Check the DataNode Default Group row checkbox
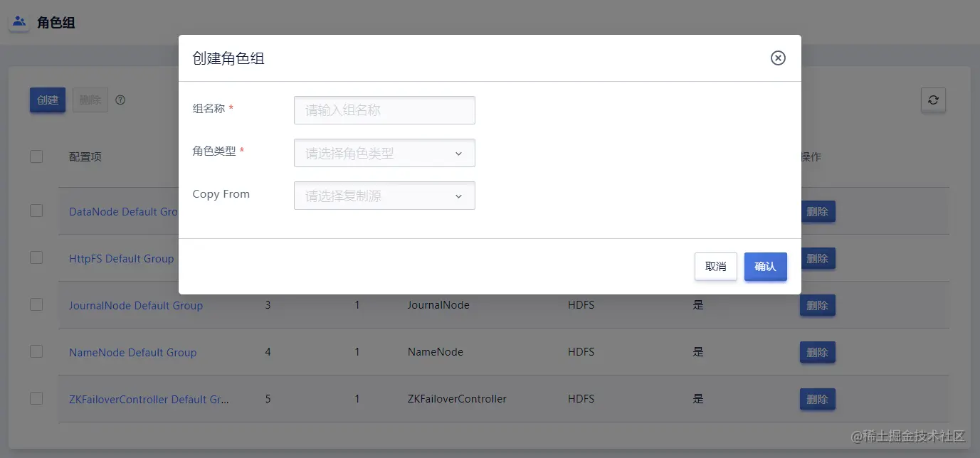Image resolution: width=980 pixels, height=458 pixels. tap(36, 211)
